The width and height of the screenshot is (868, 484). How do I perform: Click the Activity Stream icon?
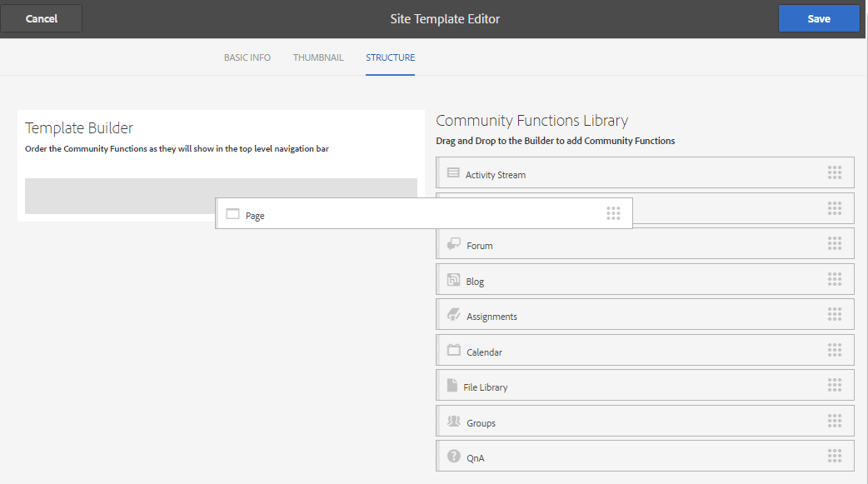click(x=453, y=173)
